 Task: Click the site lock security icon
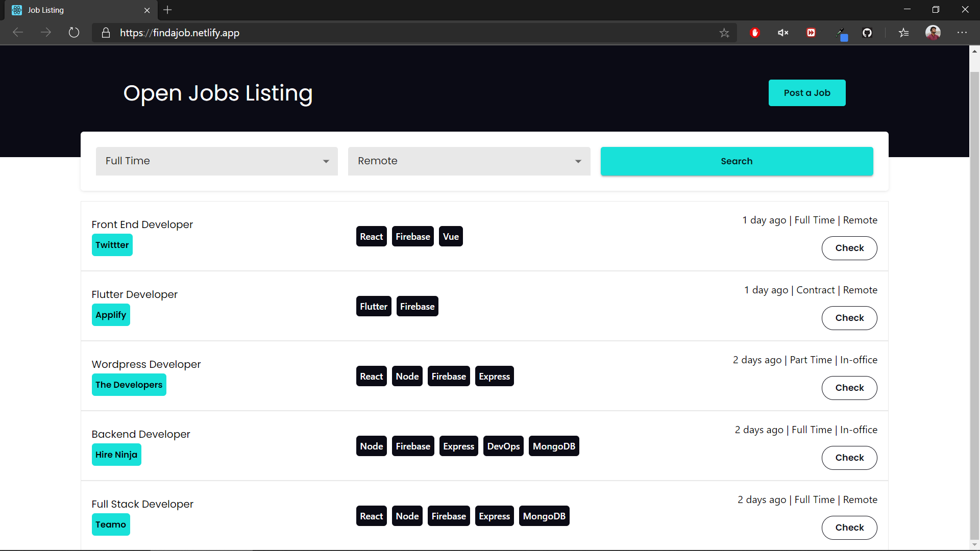pyautogui.click(x=106, y=33)
